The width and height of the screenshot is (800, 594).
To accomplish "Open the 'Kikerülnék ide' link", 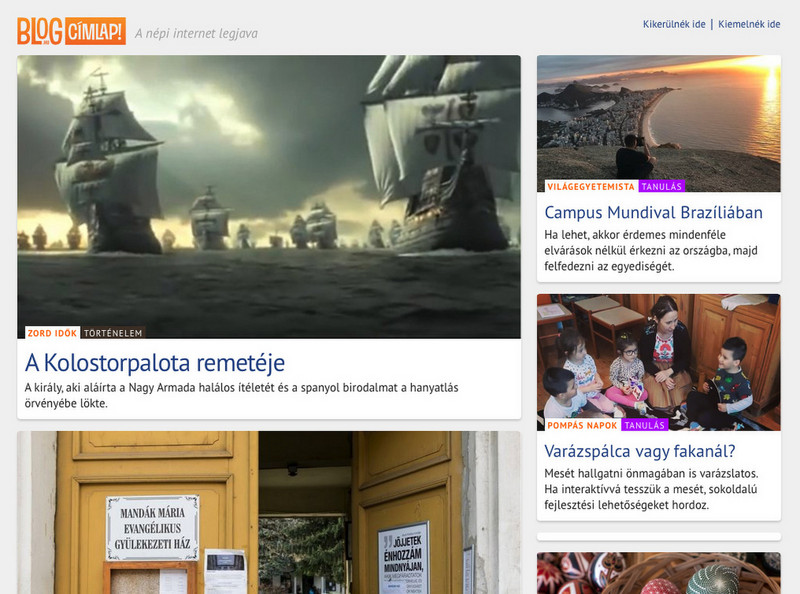I will point(674,24).
